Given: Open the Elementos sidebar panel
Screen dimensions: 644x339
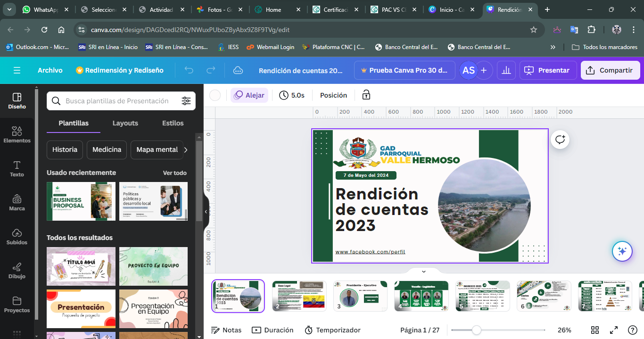Looking at the screenshot, I should tap(17, 135).
